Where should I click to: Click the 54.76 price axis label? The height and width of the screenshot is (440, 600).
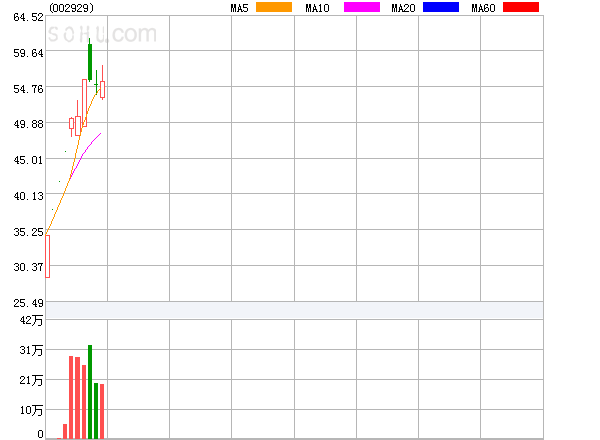coord(28,89)
